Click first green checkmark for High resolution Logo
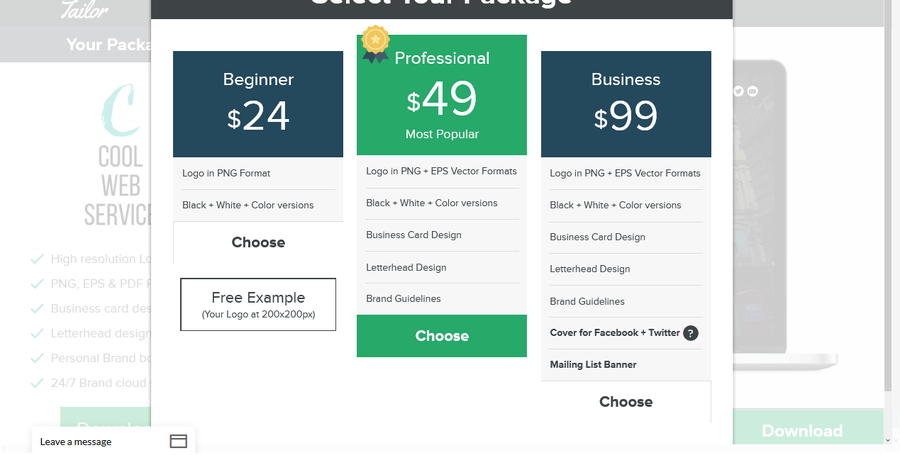This screenshot has height=455, width=900. pos(37,259)
